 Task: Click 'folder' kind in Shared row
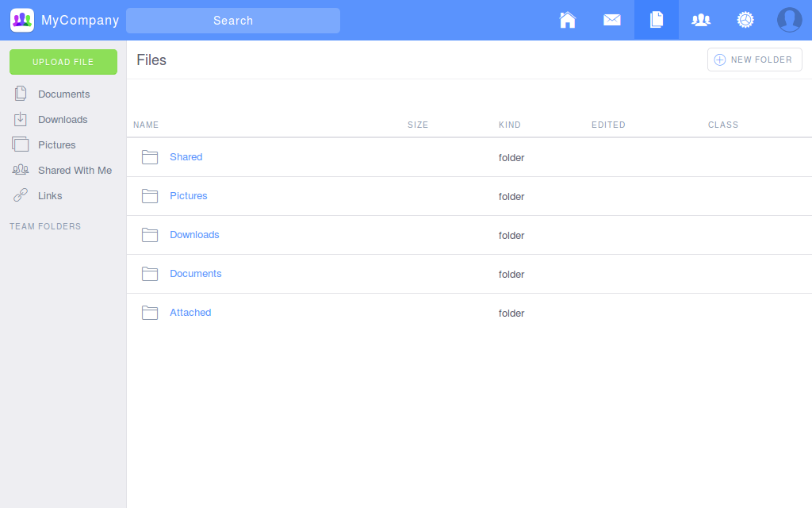pyautogui.click(x=511, y=158)
